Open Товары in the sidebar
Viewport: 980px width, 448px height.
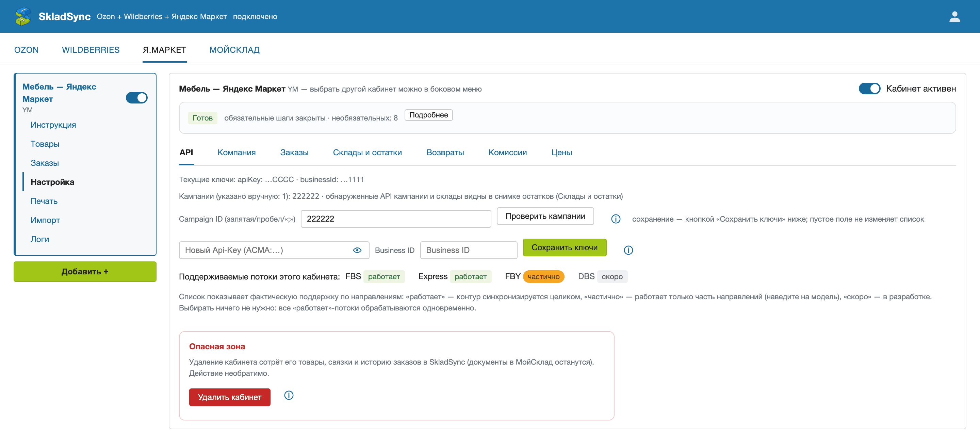(x=45, y=144)
